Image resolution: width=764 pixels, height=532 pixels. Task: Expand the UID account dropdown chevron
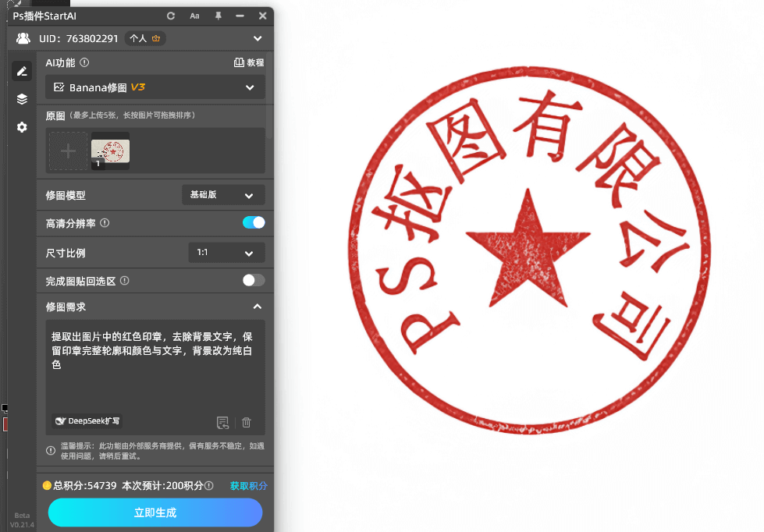pyautogui.click(x=257, y=37)
